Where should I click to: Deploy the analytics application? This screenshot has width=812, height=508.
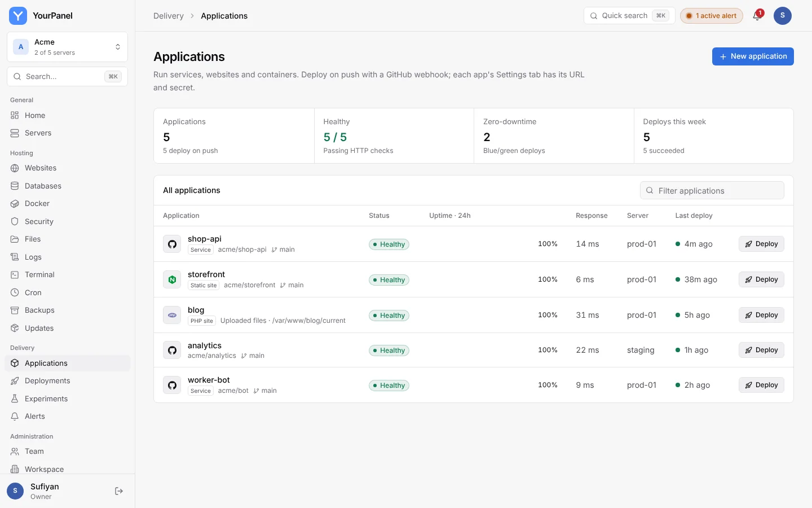pyautogui.click(x=761, y=350)
